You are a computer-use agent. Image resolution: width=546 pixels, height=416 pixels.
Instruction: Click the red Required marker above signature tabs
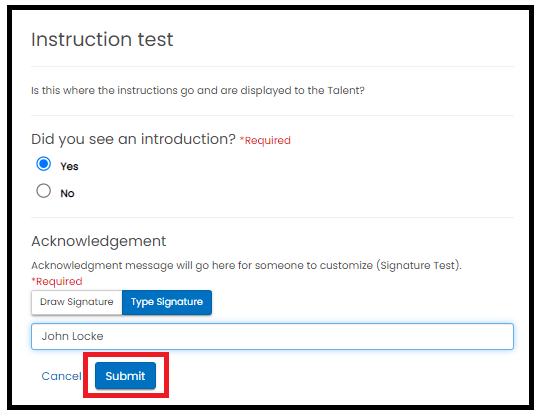pos(57,281)
